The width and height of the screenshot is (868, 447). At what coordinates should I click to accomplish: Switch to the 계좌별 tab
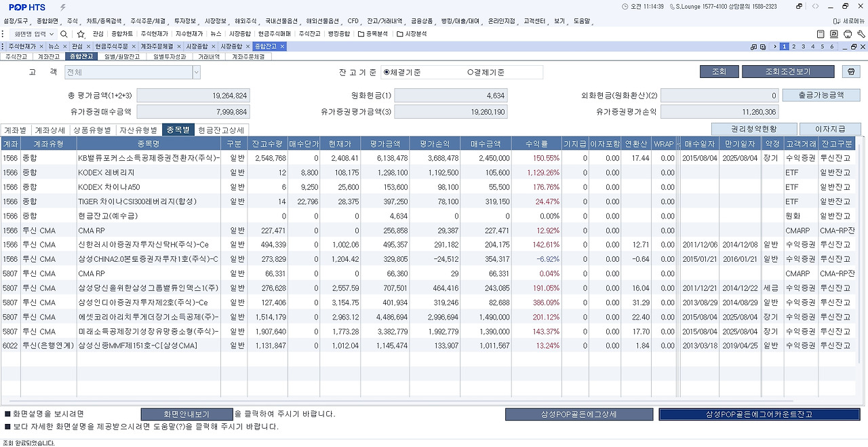click(15, 130)
